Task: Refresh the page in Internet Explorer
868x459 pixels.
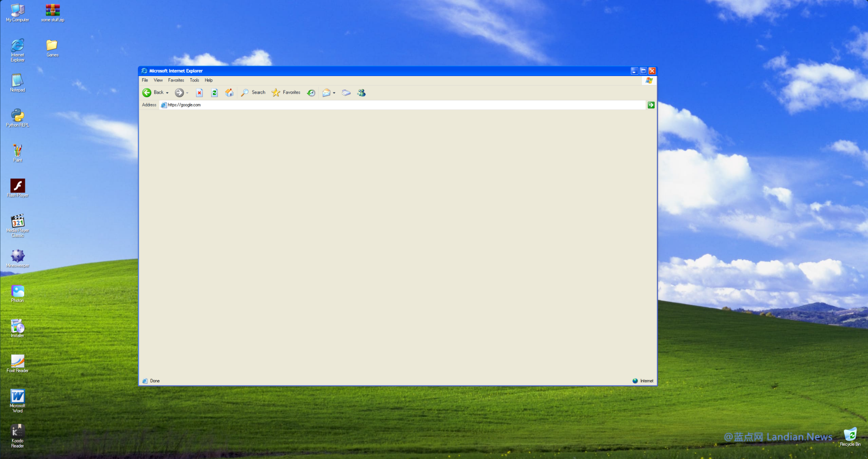Action: (215, 93)
